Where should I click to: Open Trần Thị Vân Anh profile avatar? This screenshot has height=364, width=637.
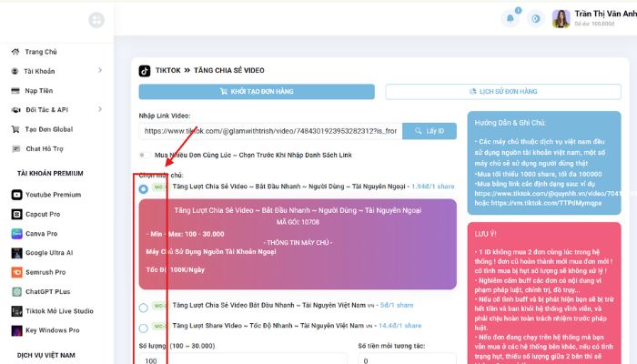tap(561, 19)
